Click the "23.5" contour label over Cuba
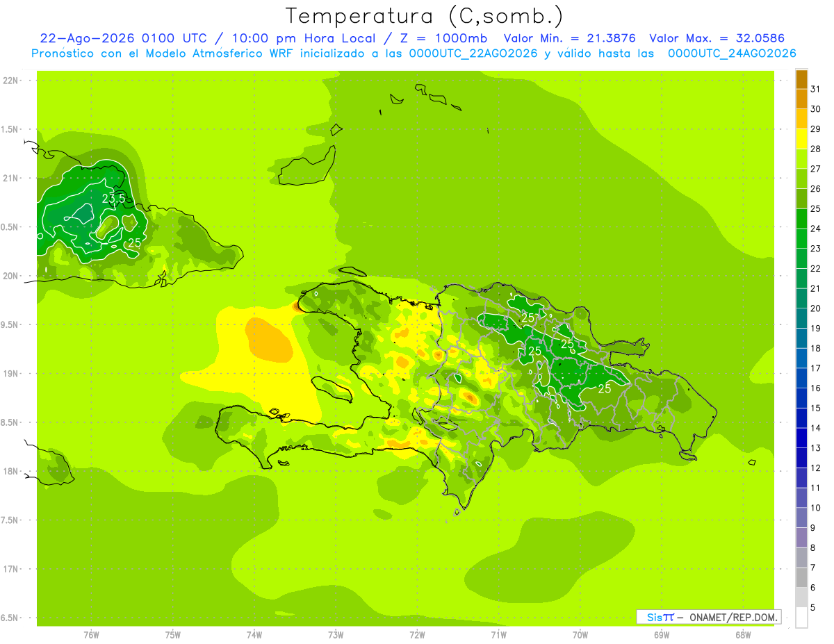The height and width of the screenshot is (644, 834). coord(113,199)
